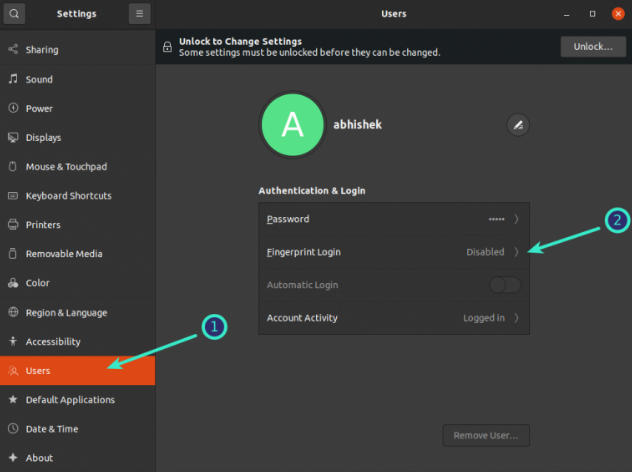Image resolution: width=632 pixels, height=472 pixels.
Task: Click the Sound music note icon
Action: 13,79
